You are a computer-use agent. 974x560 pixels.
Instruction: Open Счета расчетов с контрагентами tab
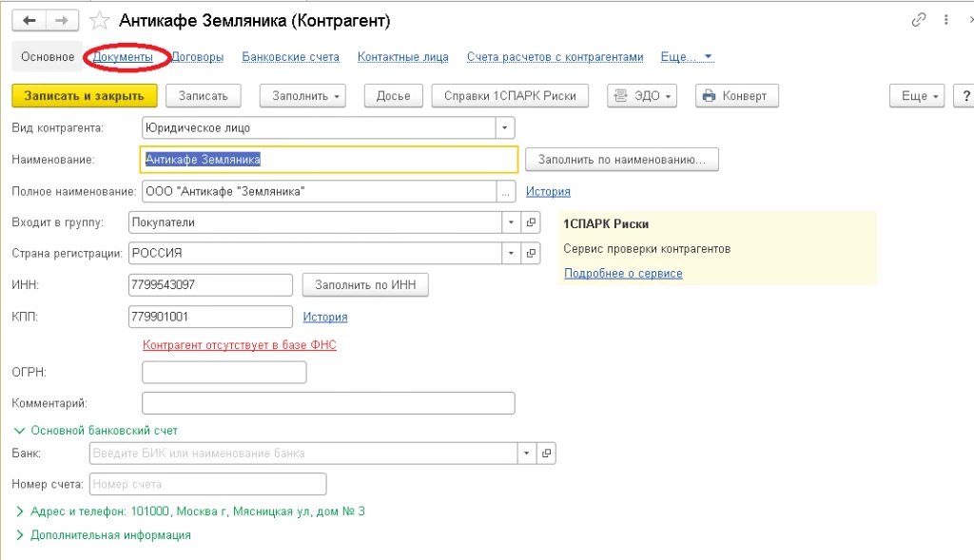(555, 57)
